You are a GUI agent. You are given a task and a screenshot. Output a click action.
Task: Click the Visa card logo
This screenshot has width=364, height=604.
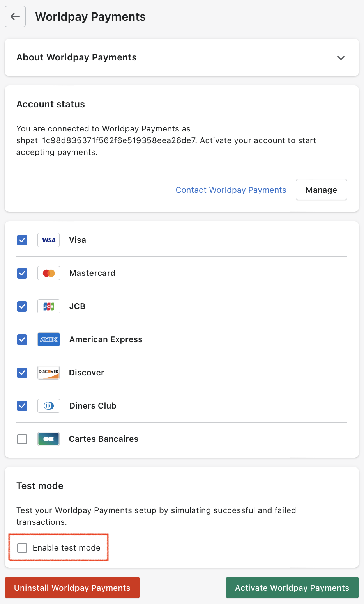(x=49, y=240)
